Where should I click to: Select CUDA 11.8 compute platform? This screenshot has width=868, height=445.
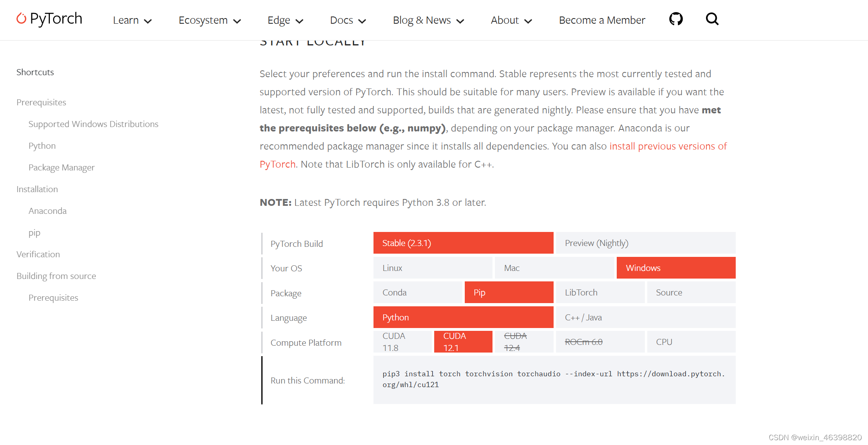(x=402, y=342)
